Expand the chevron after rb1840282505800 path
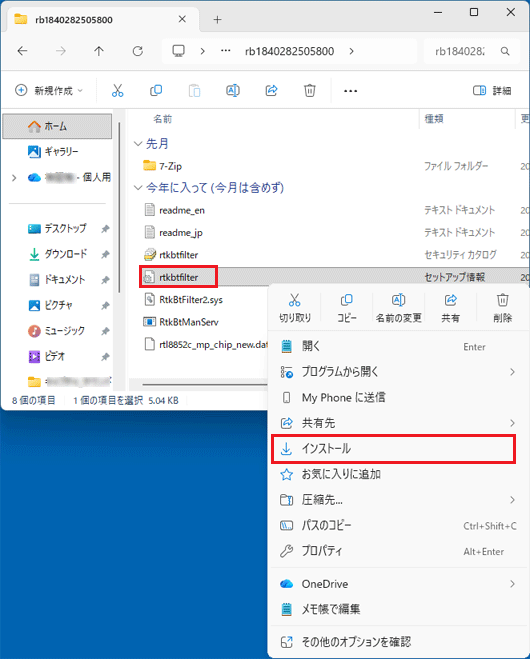This screenshot has width=530, height=659. (351, 51)
